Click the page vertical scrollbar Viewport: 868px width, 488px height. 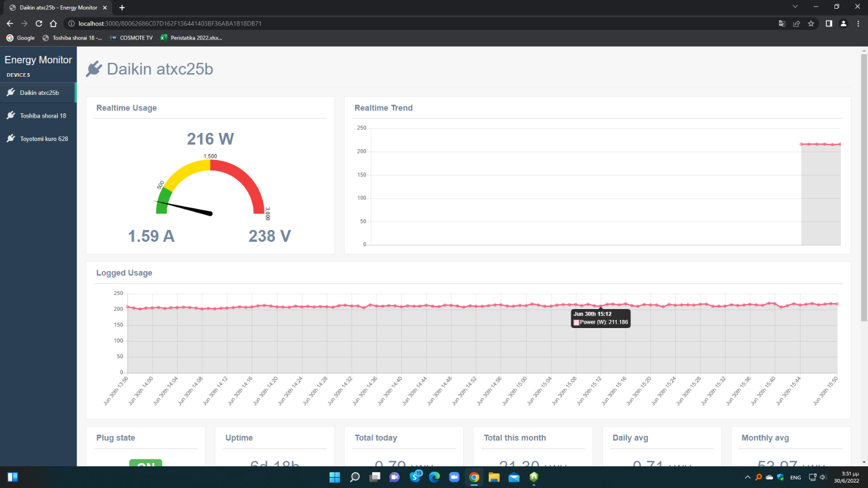click(864, 187)
